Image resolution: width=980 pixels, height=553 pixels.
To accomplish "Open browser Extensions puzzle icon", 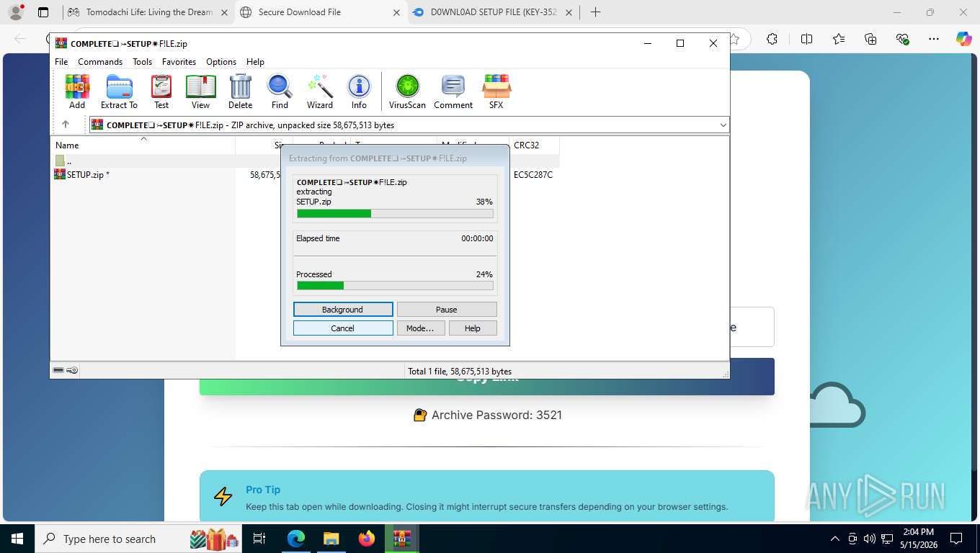I will [x=772, y=39].
